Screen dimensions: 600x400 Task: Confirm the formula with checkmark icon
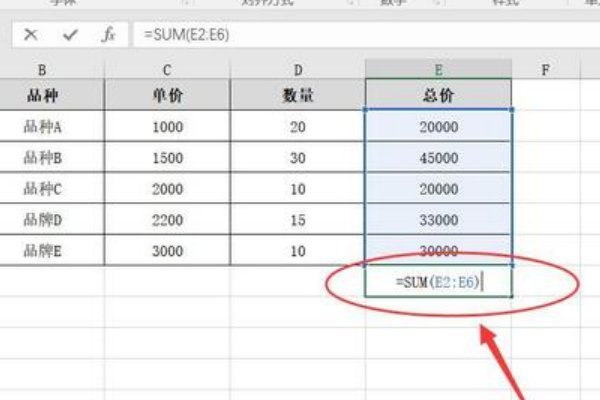click(70, 35)
